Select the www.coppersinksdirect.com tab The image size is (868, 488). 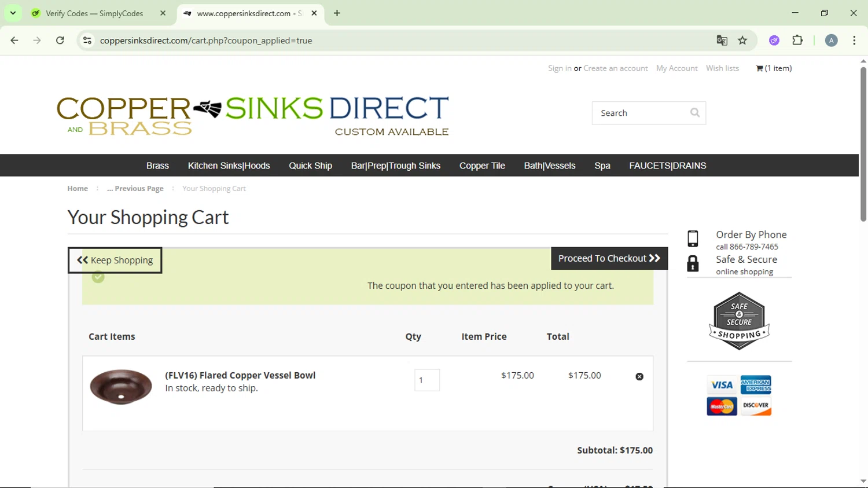249,13
